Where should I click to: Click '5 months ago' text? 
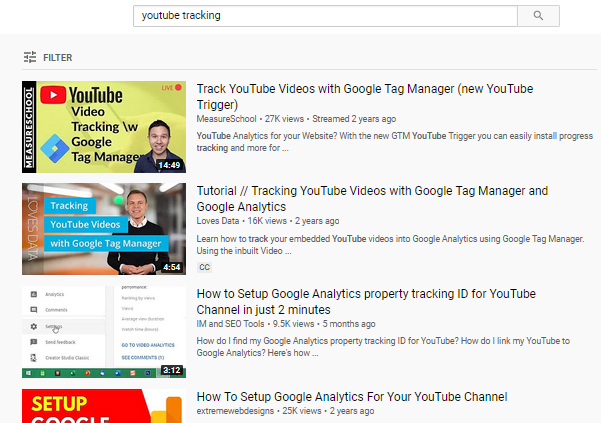(x=349, y=324)
